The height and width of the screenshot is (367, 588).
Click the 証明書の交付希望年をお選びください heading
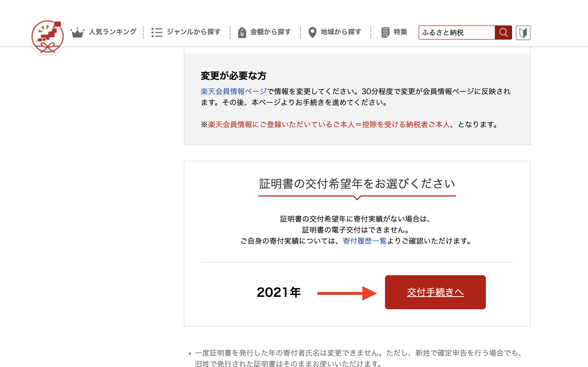357,184
